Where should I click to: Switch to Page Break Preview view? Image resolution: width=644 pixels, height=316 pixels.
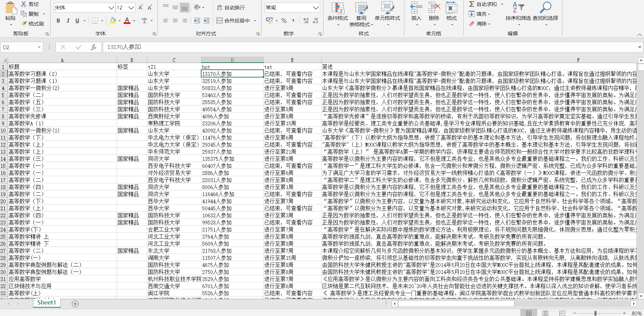562,313
